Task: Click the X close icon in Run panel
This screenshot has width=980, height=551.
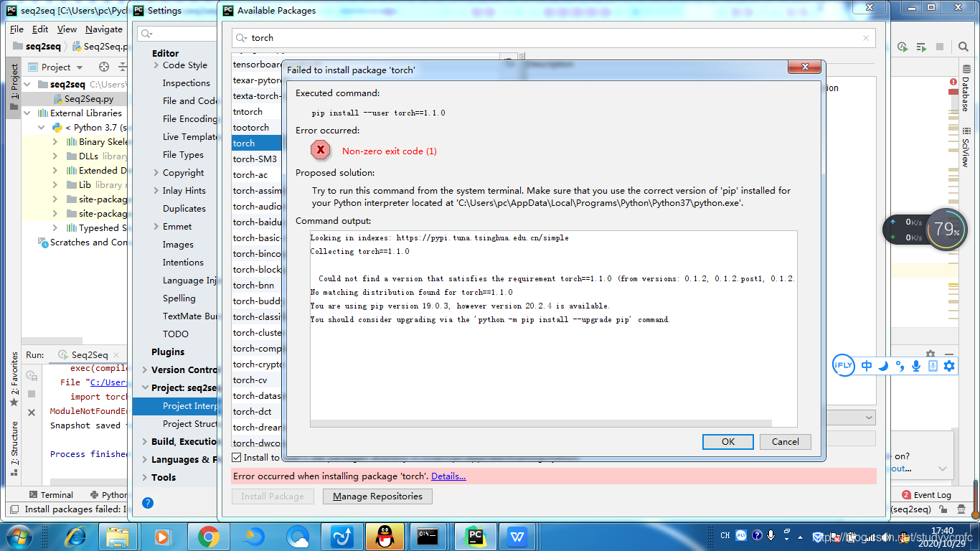Action: (32, 413)
